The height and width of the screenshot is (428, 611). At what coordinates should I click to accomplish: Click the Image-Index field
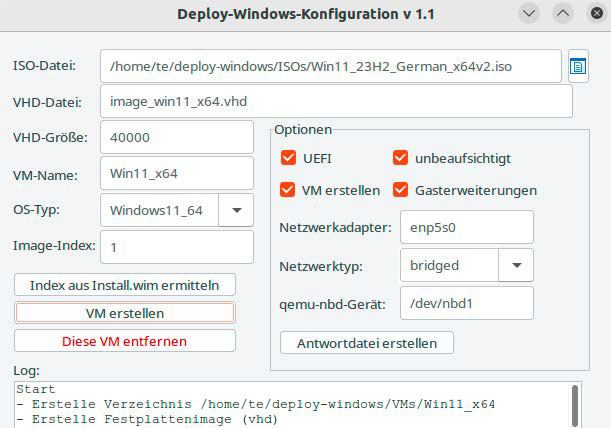click(177, 247)
